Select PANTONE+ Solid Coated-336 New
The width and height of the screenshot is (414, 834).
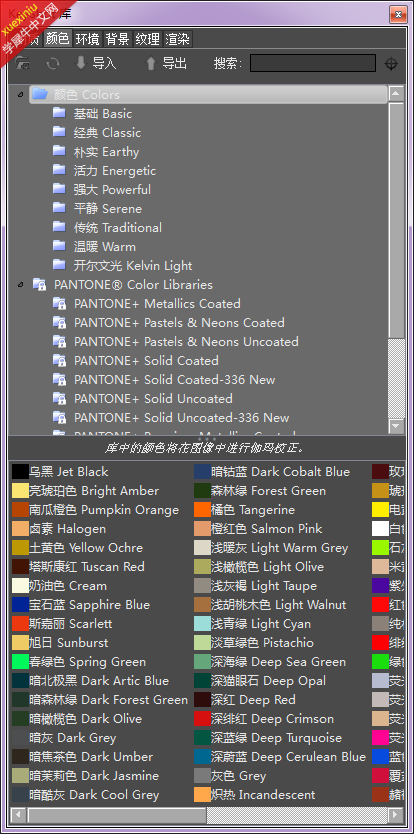click(164, 380)
